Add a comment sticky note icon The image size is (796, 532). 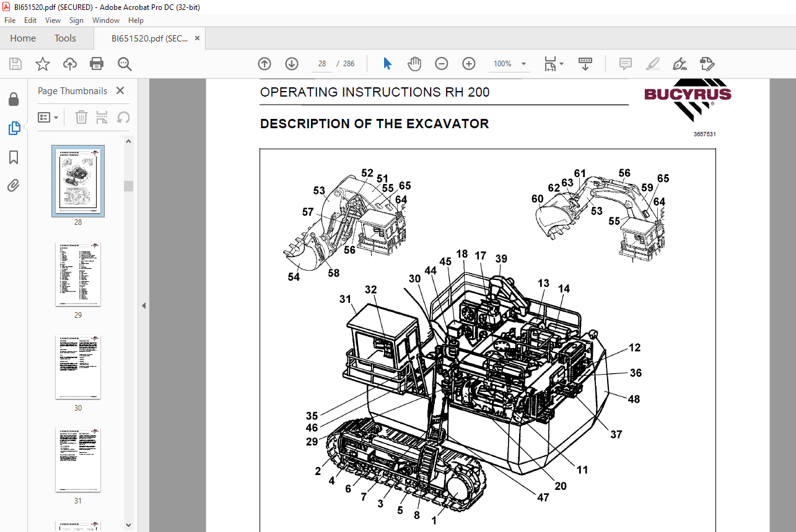coord(626,64)
